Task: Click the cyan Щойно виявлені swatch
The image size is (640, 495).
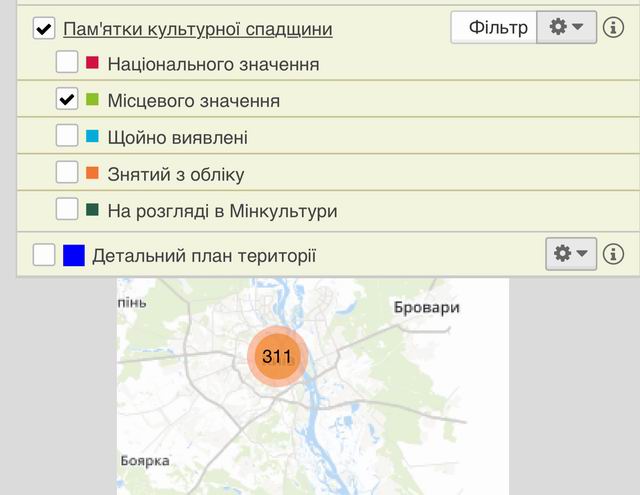Action: pyautogui.click(x=93, y=136)
